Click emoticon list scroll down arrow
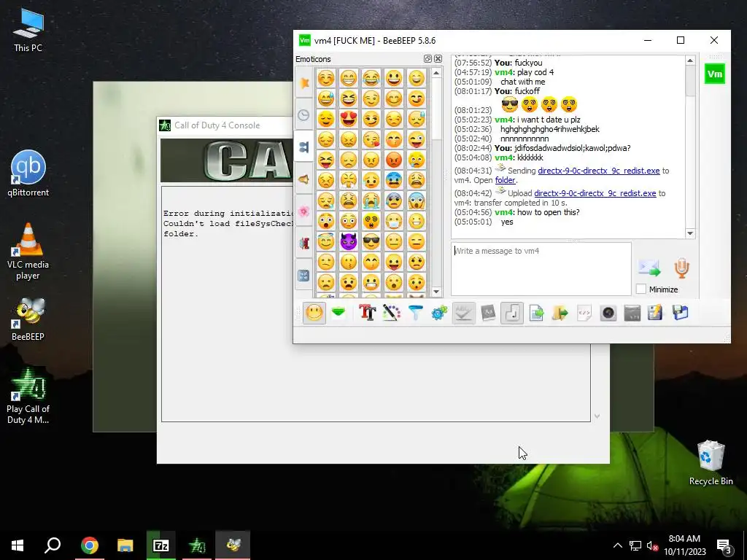This screenshot has width=747, height=560. [436, 292]
